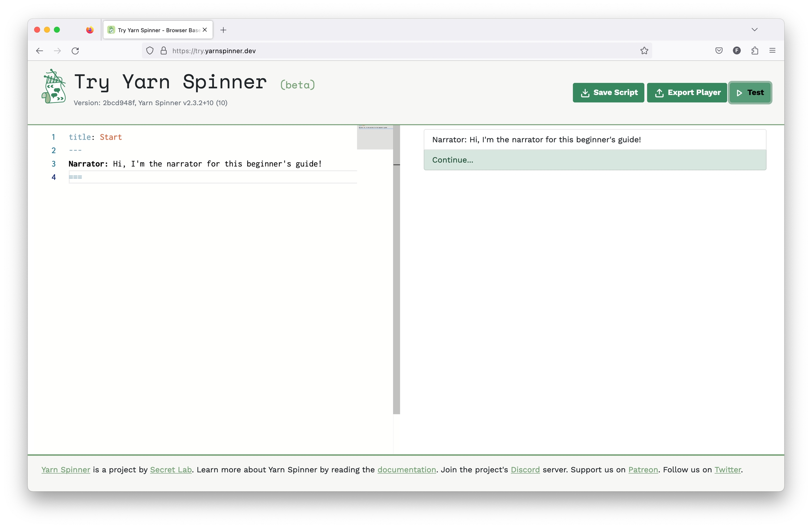The image size is (812, 528).
Task: Select the Try Yarn Spinner browser tab
Action: (x=158, y=30)
